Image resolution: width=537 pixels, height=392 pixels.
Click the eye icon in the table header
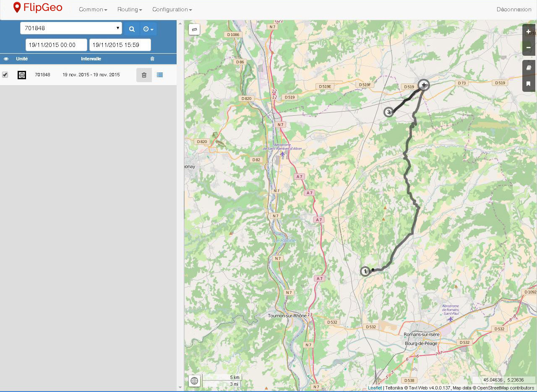click(x=6, y=59)
